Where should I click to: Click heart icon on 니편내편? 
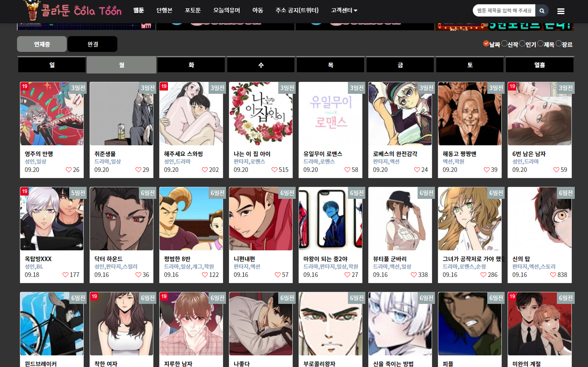[278, 275]
